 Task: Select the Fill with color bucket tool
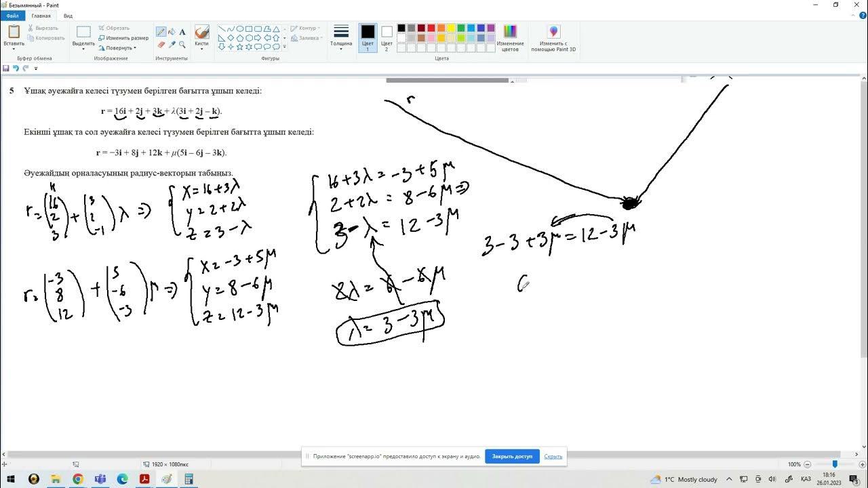tap(172, 32)
